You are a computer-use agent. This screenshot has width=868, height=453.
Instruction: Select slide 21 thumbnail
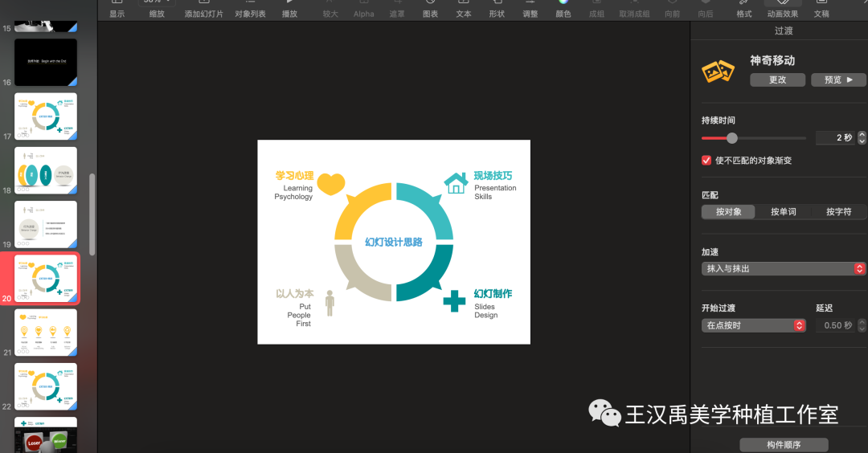click(45, 332)
